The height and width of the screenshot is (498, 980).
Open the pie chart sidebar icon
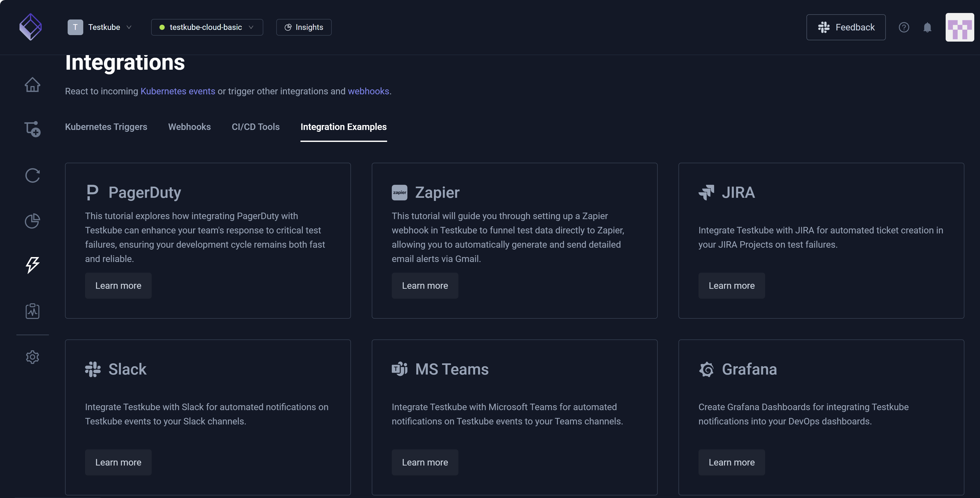coord(32,221)
